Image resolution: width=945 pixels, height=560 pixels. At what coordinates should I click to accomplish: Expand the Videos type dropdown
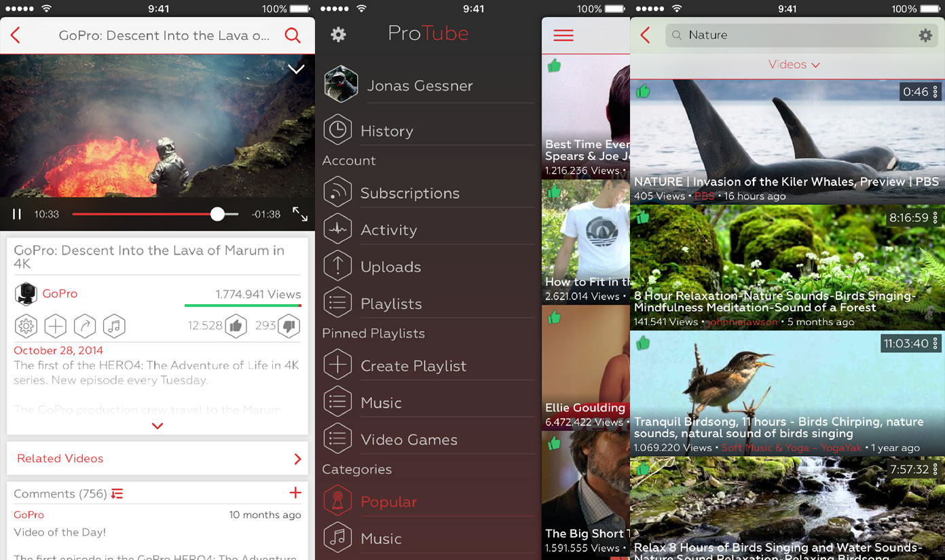click(794, 64)
